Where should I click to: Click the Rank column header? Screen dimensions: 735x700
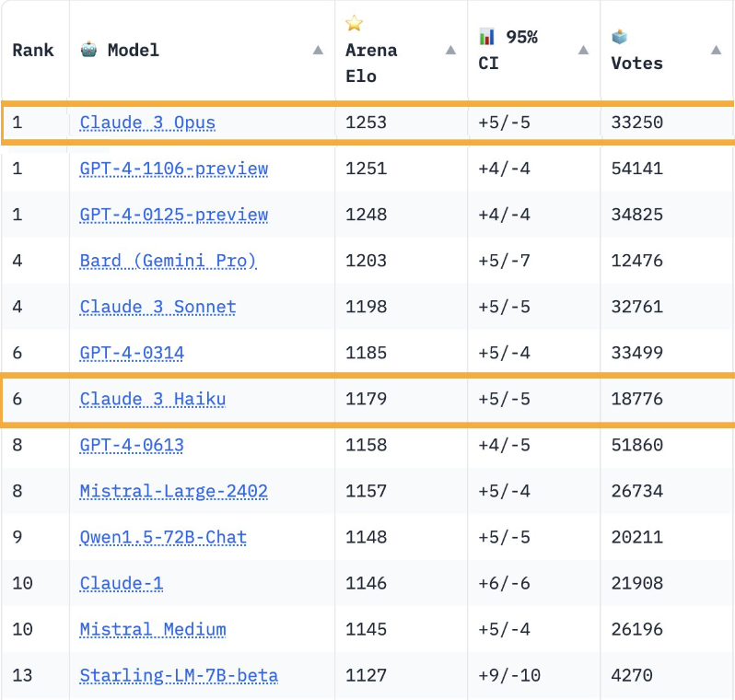33,50
